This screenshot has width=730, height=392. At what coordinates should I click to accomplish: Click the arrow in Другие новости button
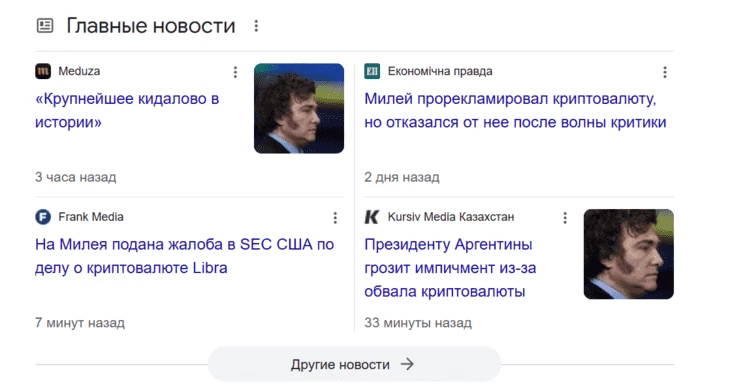[407, 364]
